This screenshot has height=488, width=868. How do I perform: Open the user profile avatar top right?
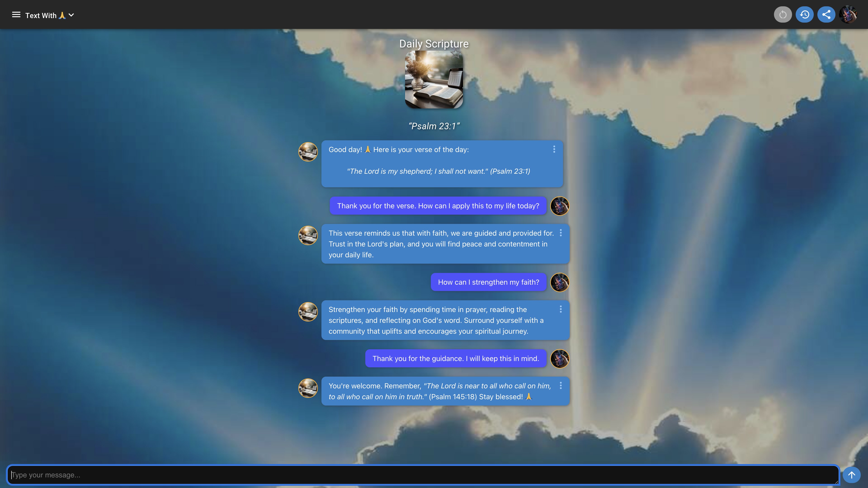coord(848,14)
